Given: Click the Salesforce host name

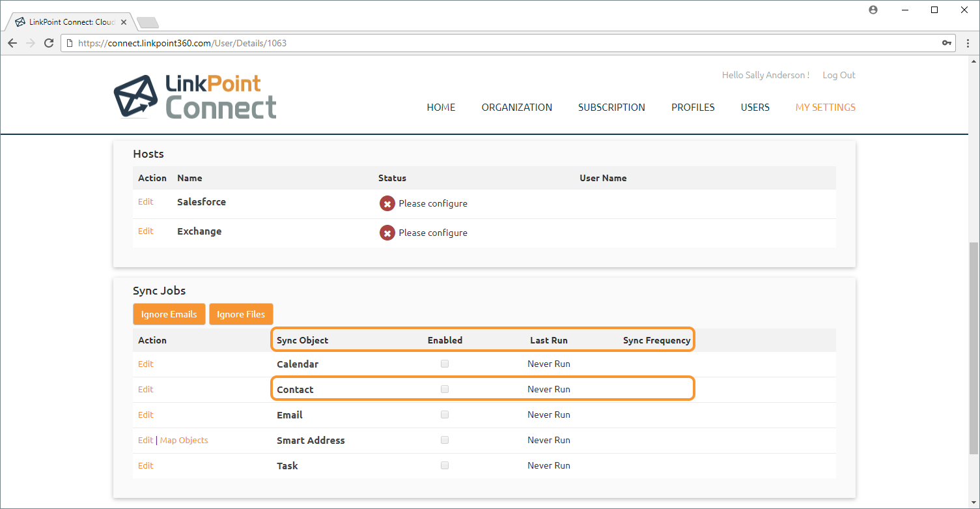Looking at the screenshot, I should tap(201, 202).
